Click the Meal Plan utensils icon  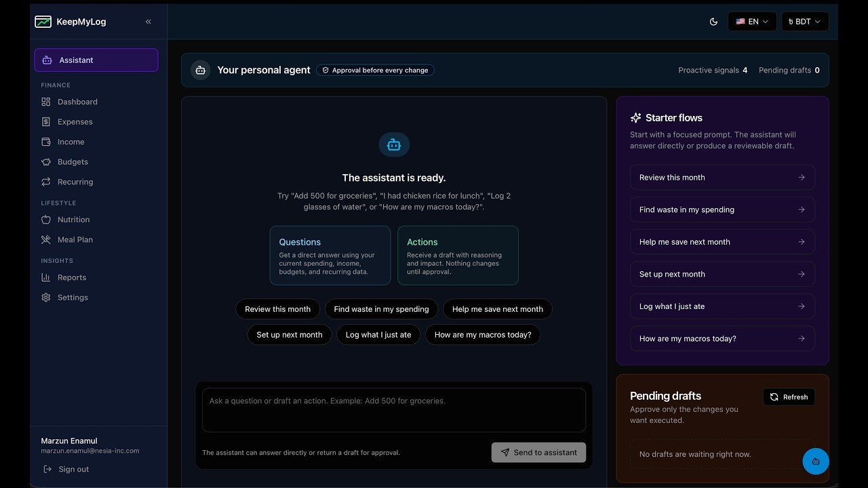coord(46,239)
